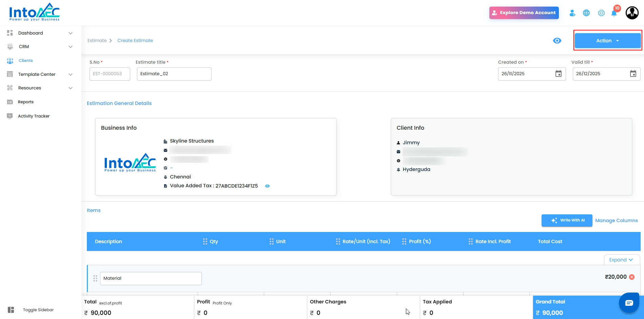This screenshot has height=319, width=644.
Task: Click the globe language icon
Action: [x=586, y=13]
